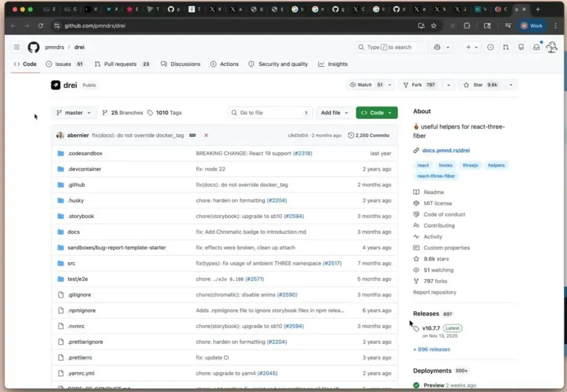Open the .prettierrc file
Image resolution: width=567 pixels, height=392 pixels.
80,358
